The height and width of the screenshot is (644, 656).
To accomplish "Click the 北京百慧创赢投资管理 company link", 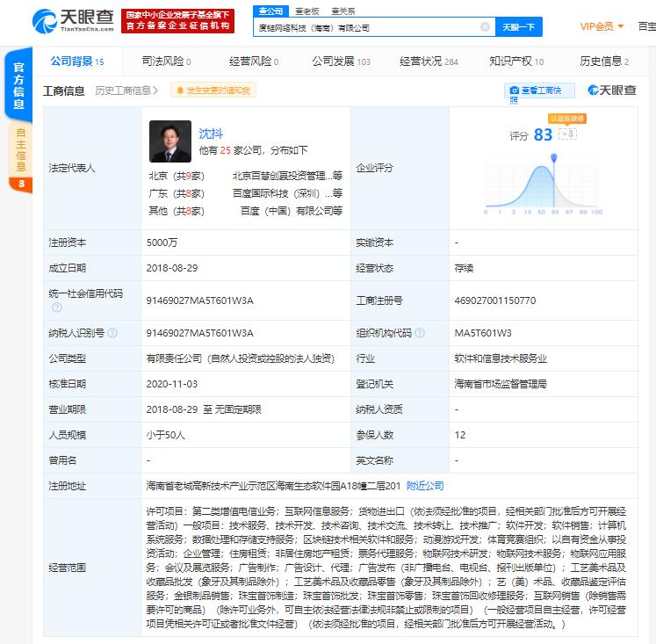I will (x=287, y=176).
